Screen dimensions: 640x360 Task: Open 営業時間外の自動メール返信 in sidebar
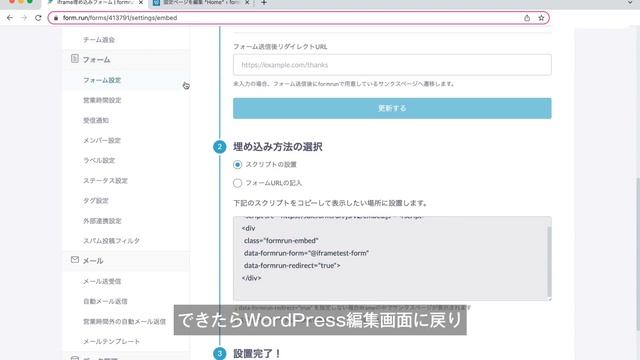[124, 322]
